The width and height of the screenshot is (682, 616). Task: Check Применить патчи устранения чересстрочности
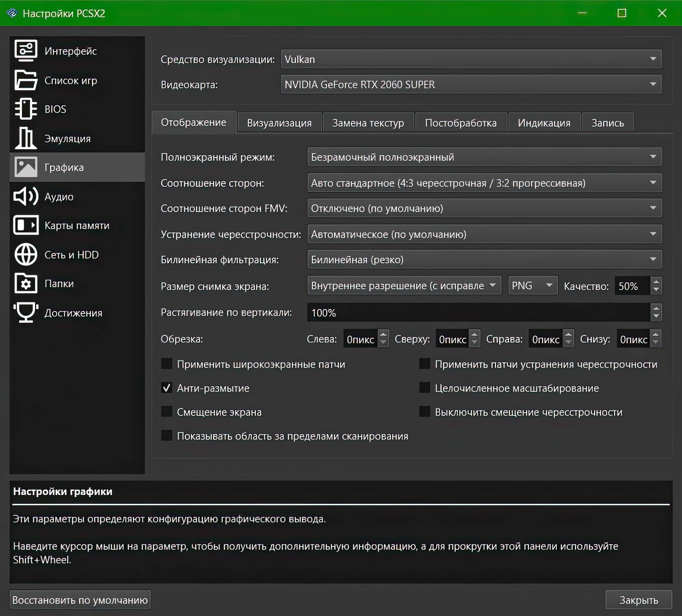(425, 364)
